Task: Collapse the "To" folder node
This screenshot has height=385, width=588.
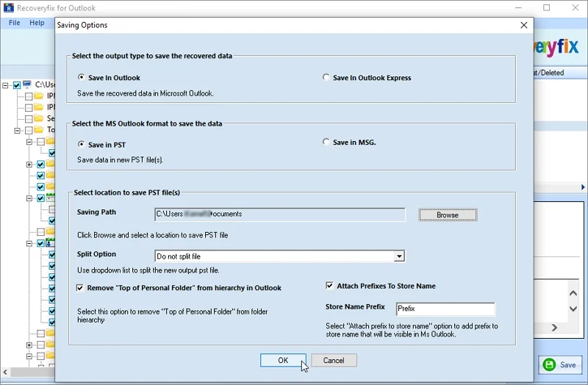Action: pyautogui.click(x=17, y=131)
